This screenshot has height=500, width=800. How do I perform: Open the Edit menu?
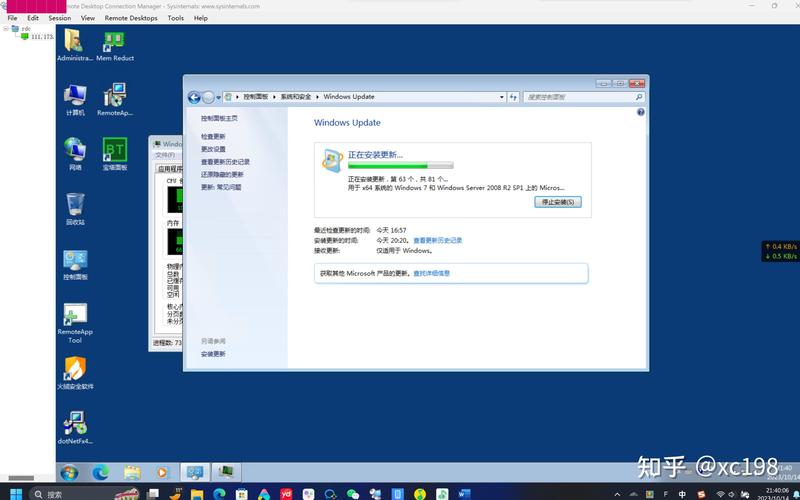(33, 18)
